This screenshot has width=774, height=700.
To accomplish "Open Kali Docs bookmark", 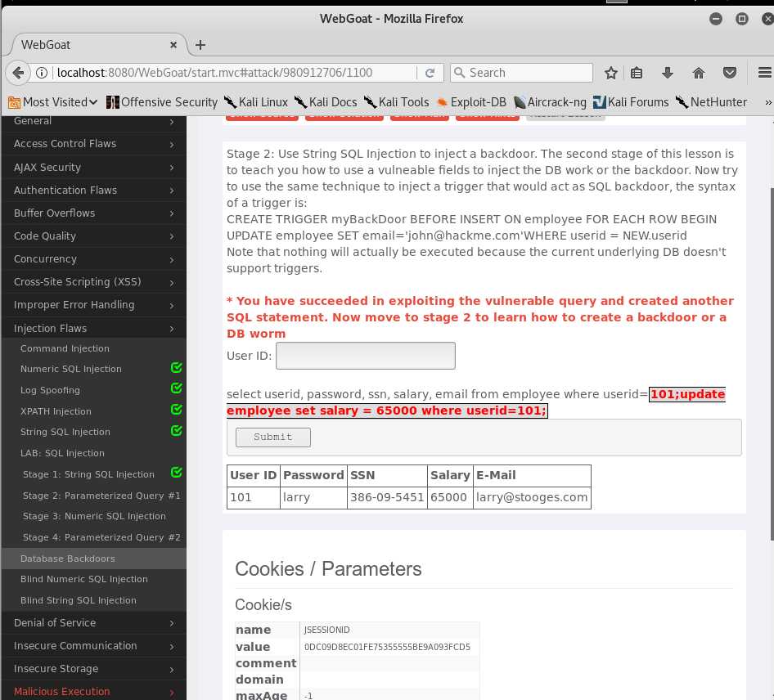I will point(326,102).
